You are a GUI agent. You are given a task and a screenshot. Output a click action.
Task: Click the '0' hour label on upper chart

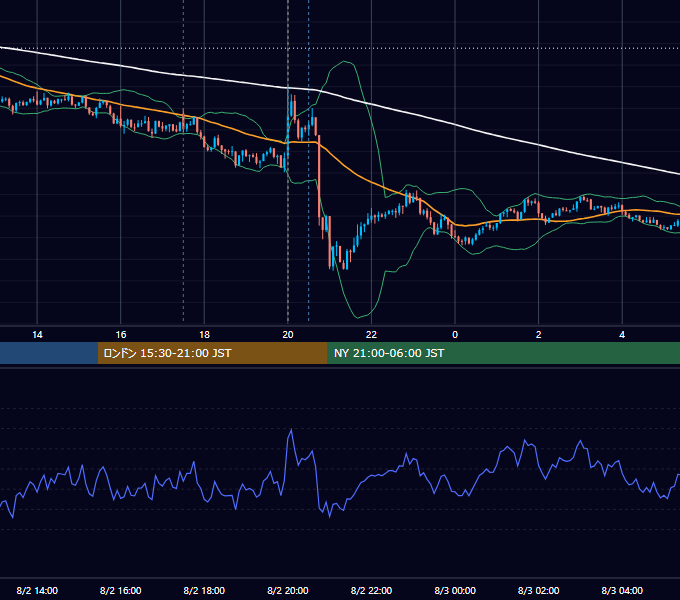tap(455, 334)
